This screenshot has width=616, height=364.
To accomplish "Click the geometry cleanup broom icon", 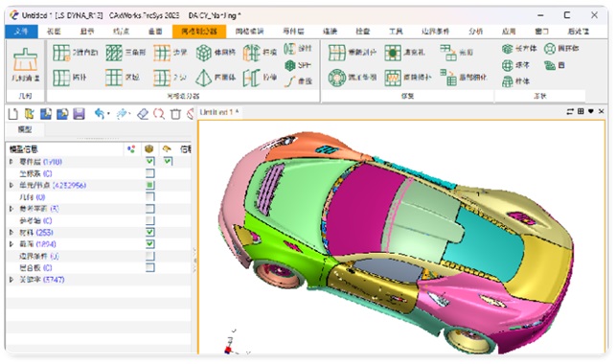I will (25, 59).
